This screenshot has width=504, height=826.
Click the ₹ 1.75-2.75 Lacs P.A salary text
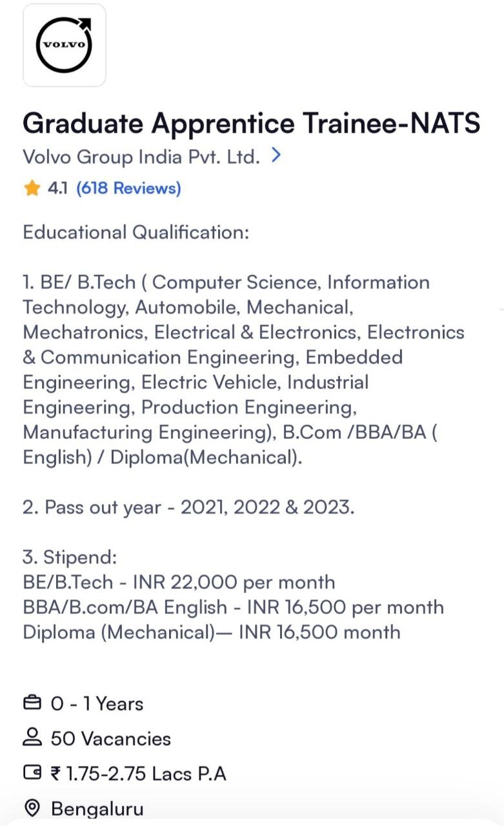pyautogui.click(x=137, y=773)
